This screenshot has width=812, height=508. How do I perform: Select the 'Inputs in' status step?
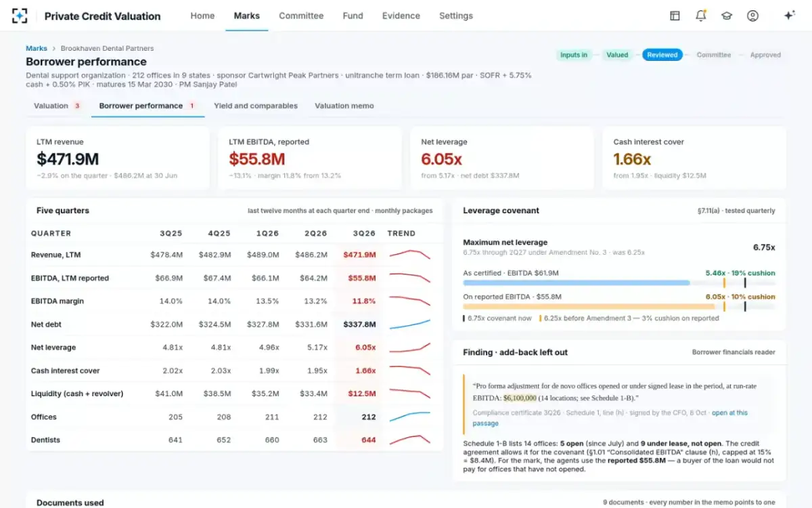click(574, 55)
